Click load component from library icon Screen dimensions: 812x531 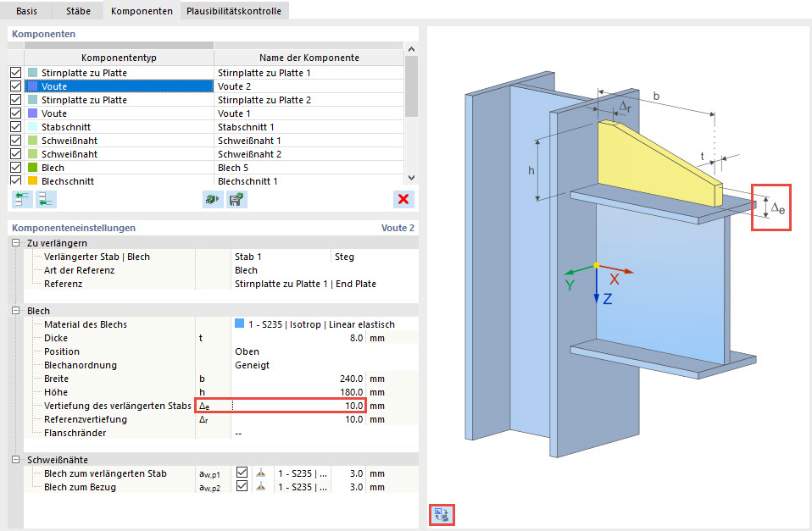tap(213, 199)
